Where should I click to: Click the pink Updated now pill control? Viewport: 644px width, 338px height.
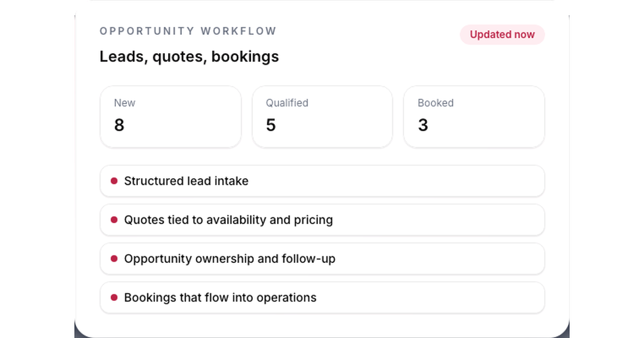click(x=502, y=34)
